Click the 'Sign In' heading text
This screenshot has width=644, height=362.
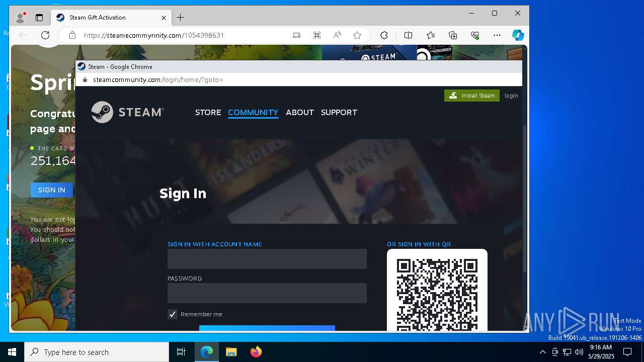coord(183,194)
